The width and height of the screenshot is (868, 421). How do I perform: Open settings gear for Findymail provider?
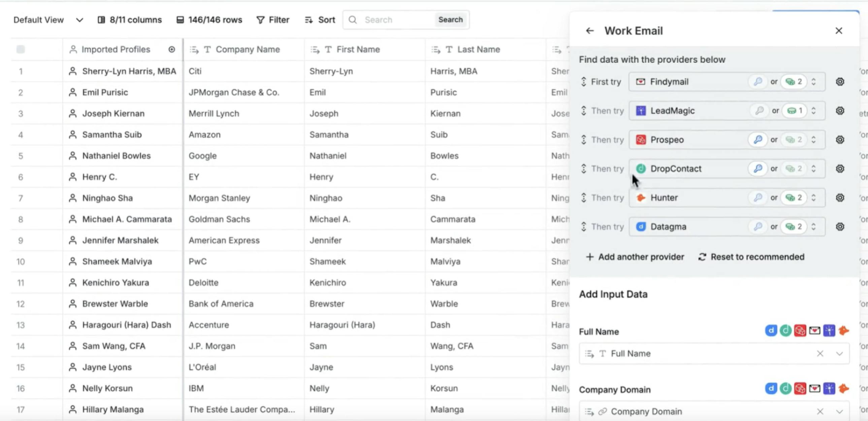point(840,82)
